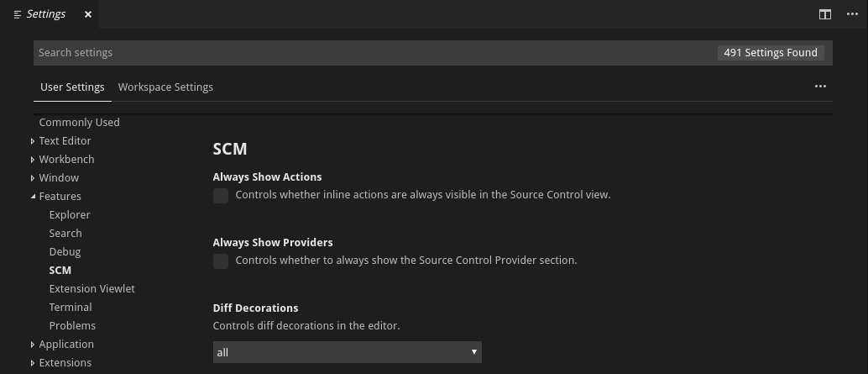868x374 pixels.
Task: Go to Search feature settings
Action: click(x=65, y=234)
